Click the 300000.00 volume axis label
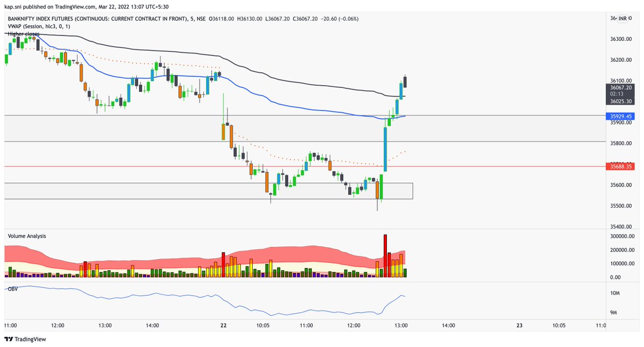Viewport: 644px width, 347px height. point(623,237)
